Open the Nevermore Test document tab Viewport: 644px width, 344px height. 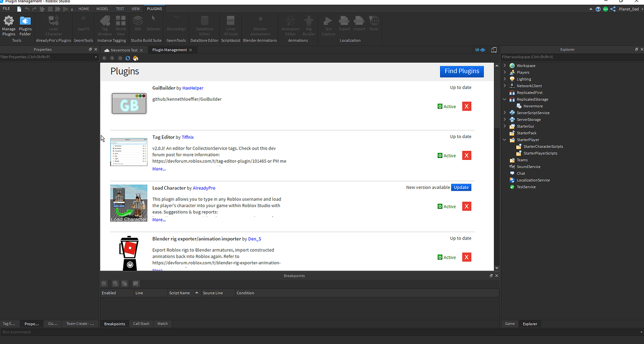[x=124, y=50]
